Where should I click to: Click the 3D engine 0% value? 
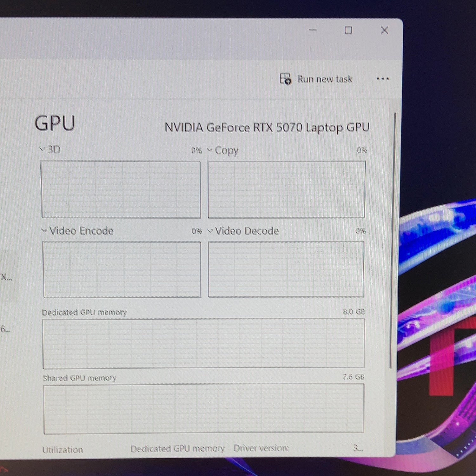tap(196, 150)
